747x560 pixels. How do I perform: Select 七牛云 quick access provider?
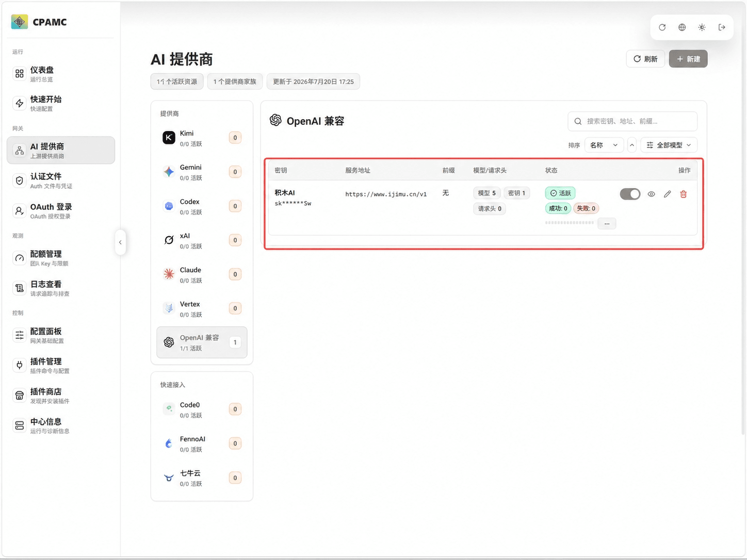(202, 478)
